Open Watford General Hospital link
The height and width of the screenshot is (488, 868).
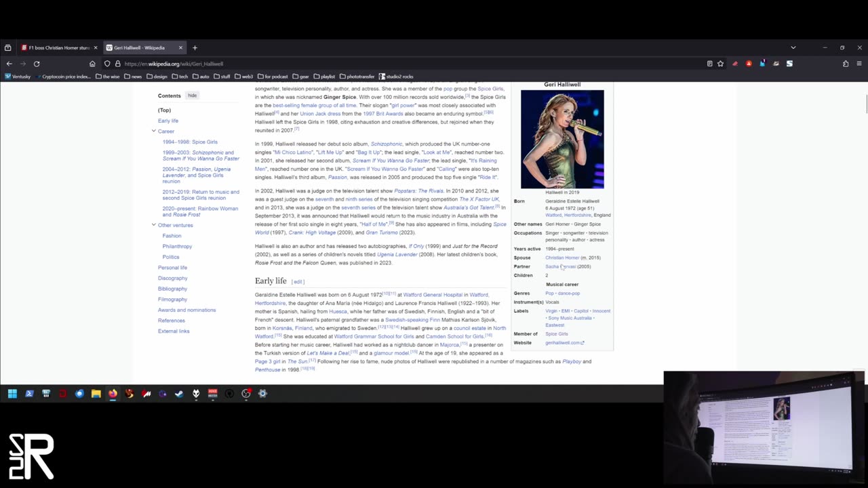tap(433, 295)
